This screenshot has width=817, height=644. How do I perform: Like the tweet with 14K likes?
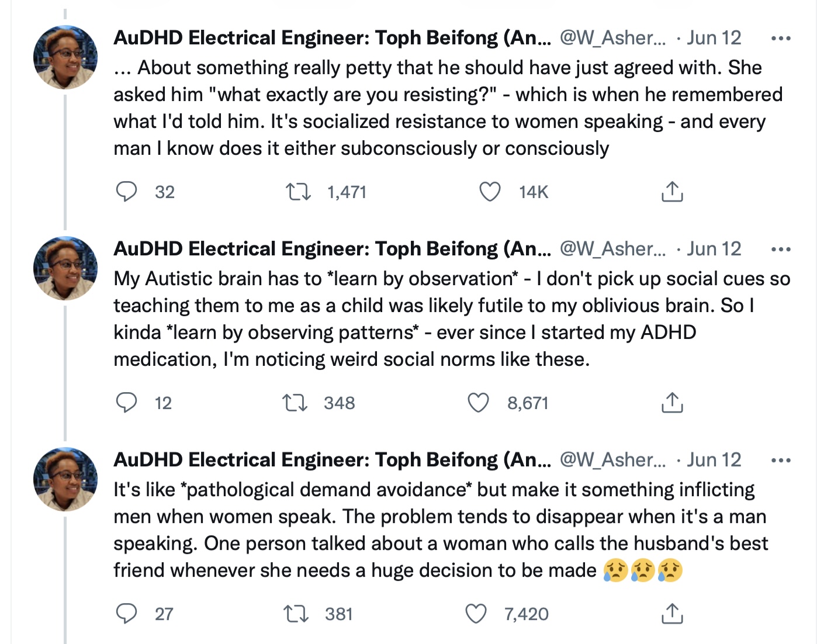[490, 192]
